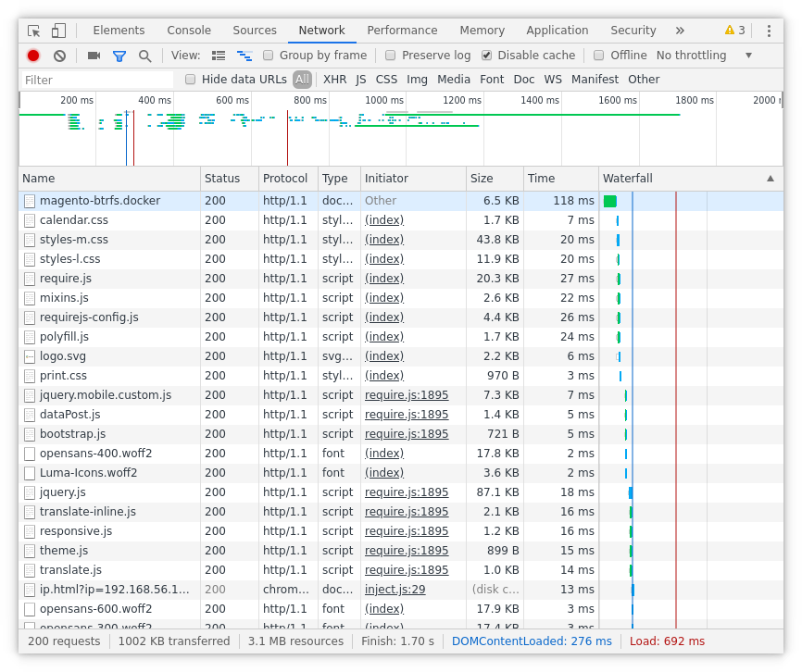Viewport: 802px width, 672px height.
Task: Toggle Hide data URLs filtering
Action: tap(190, 80)
